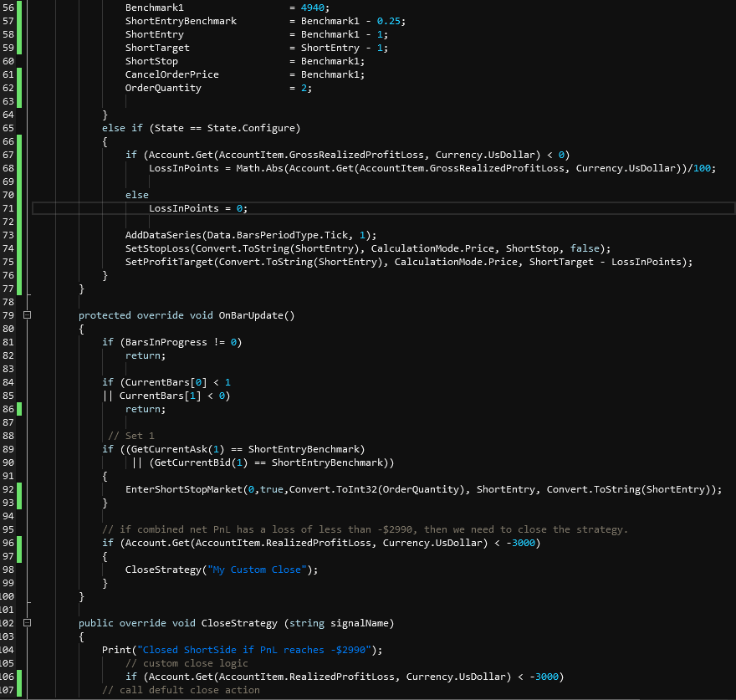736x700 pixels.
Task: Collapse the OnBarUpdate method fold box
Action: coord(26,315)
